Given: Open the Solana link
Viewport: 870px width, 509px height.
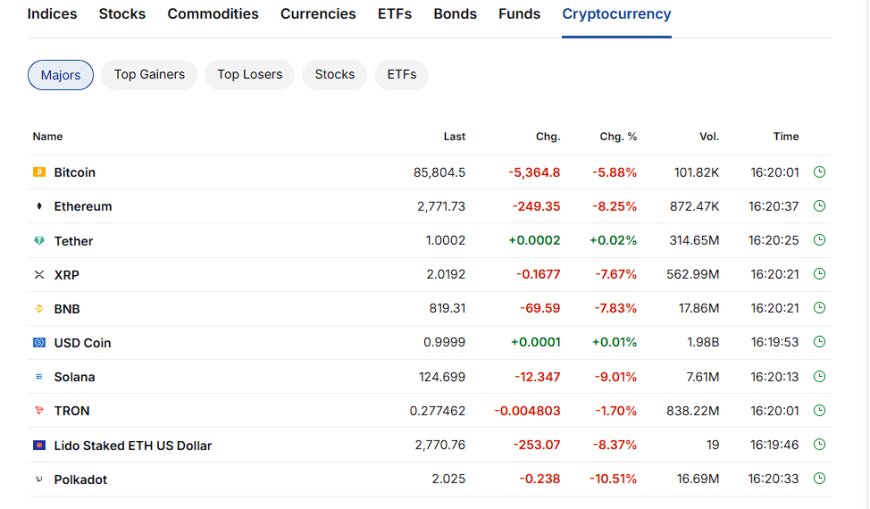Looking at the screenshot, I should coord(74,377).
